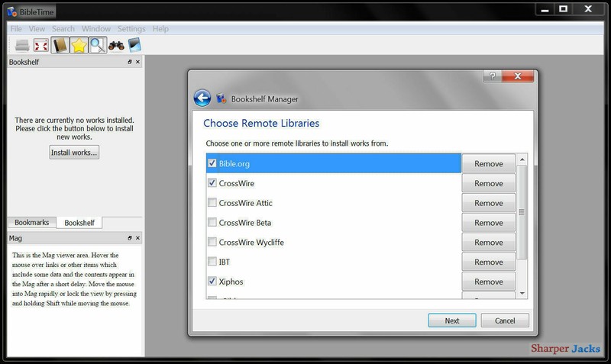Image resolution: width=611 pixels, height=364 pixels.
Task: Click the dialog help question mark button
Action: tap(493, 76)
